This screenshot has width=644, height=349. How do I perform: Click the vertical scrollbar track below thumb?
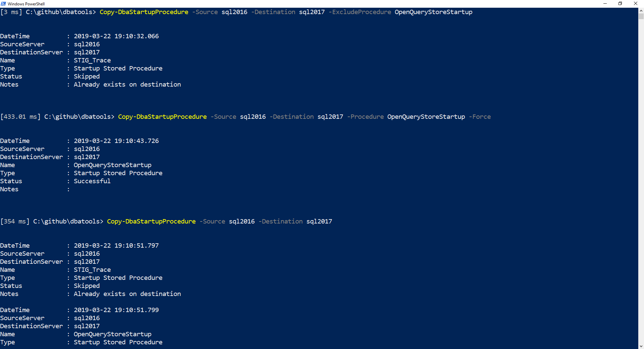pos(641,181)
